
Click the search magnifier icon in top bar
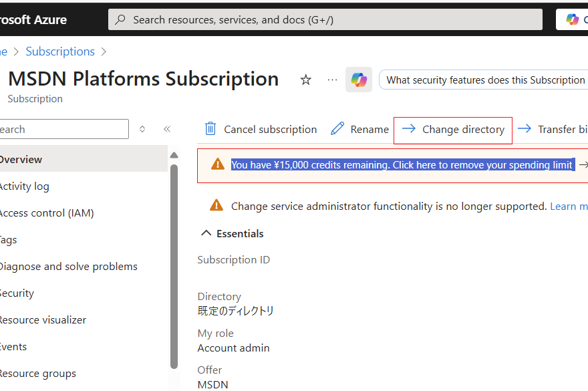point(120,20)
